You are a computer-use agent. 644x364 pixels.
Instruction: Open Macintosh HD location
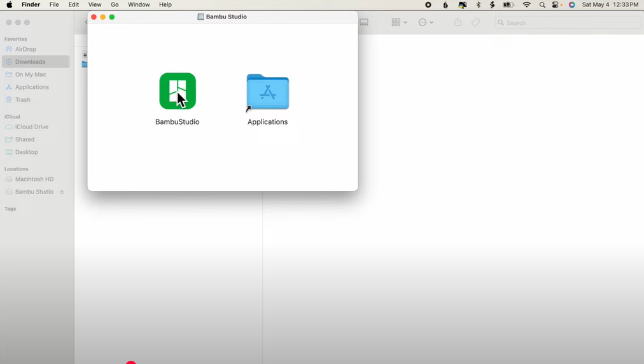coord(36,179)
